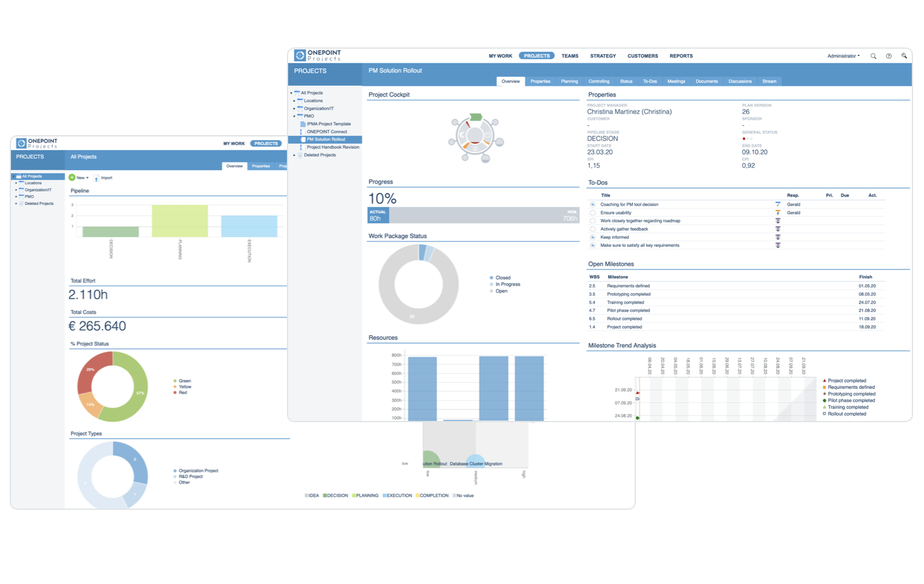Click the Database Cluster Migration bubble label
This screenshot has width=924, height=584.
tap(476, 464)
